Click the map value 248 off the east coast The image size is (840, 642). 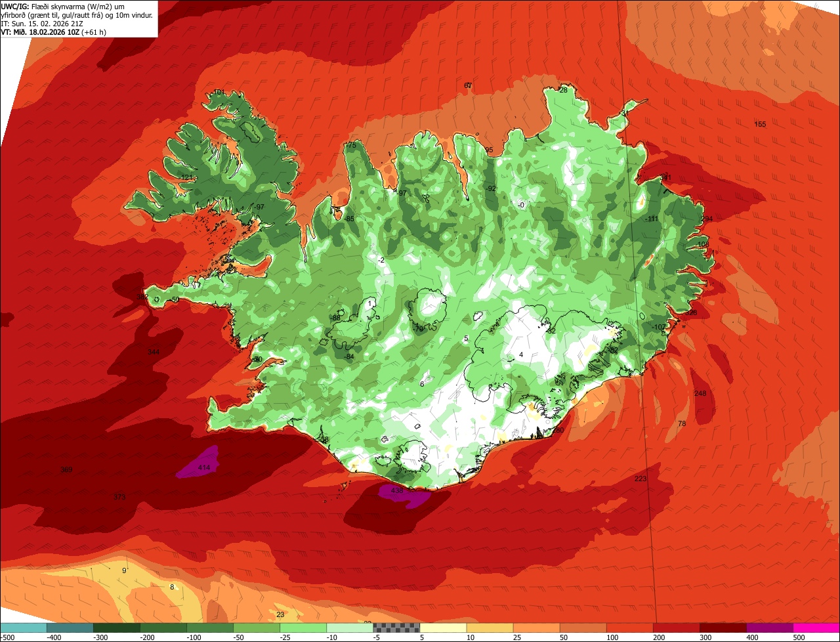point(700,394)
